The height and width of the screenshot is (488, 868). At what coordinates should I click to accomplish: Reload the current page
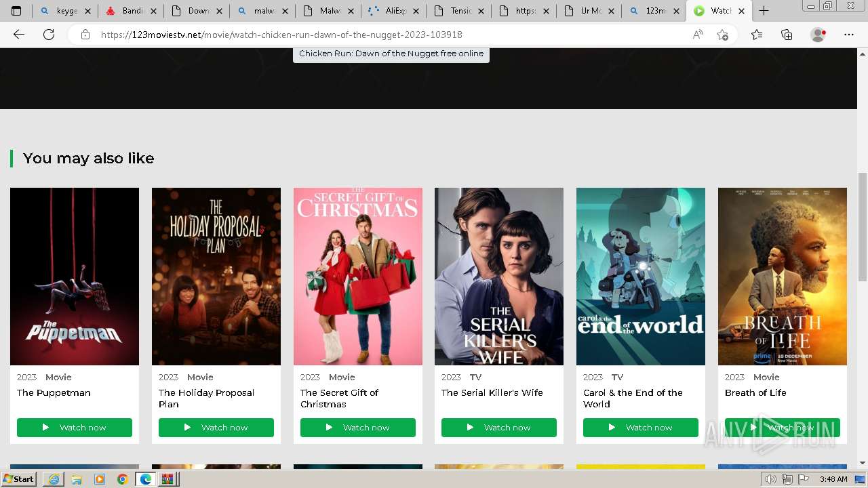[49, 35]
